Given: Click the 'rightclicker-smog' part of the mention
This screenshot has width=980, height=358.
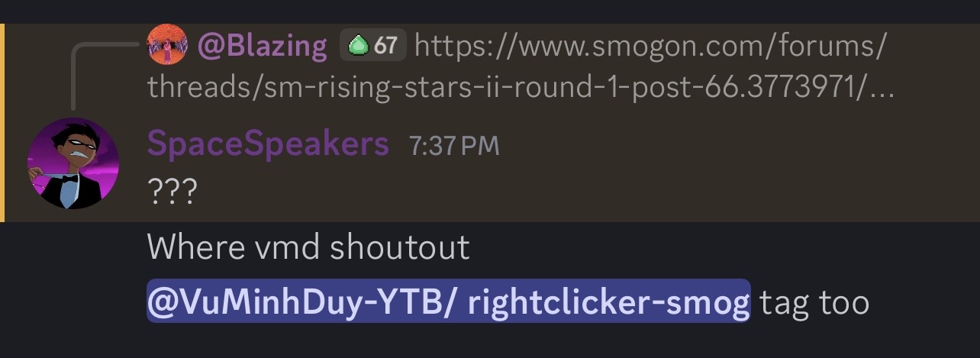Looking at the screenshot, I should [608, 303].
